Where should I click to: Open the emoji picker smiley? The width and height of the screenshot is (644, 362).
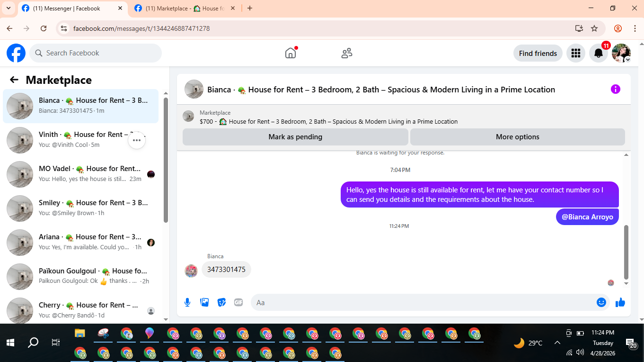[x=601, y=302]
